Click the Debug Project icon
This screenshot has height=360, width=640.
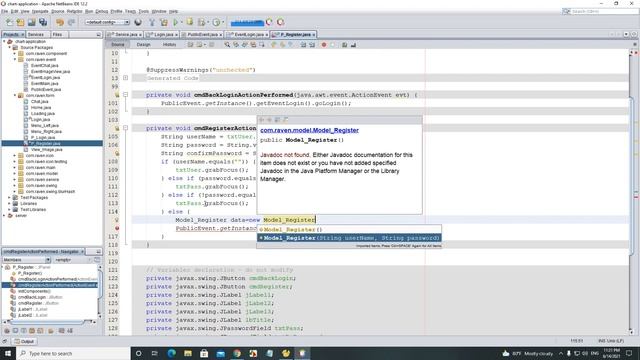click(x=189, y=22)
